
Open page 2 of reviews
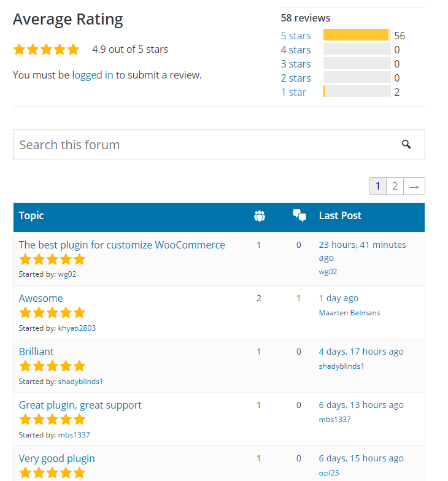pyautogui.click(x=395, y=187)
